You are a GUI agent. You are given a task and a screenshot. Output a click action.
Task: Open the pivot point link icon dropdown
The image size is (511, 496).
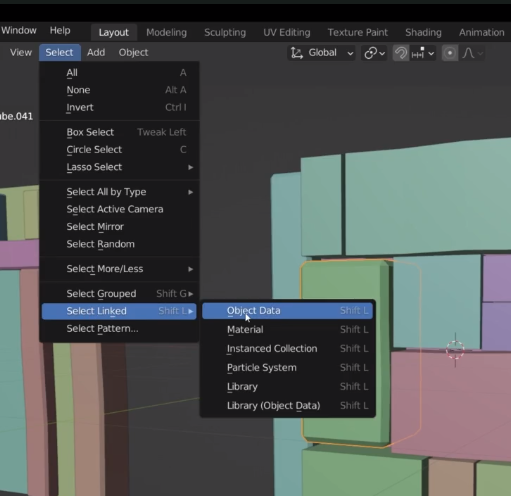pos(374,53)
